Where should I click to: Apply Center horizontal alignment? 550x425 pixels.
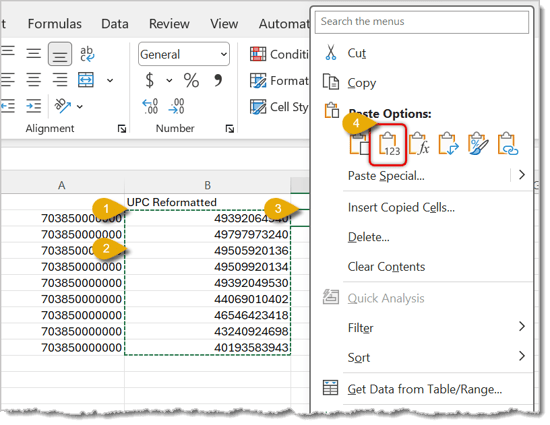(x=34, y=80)
